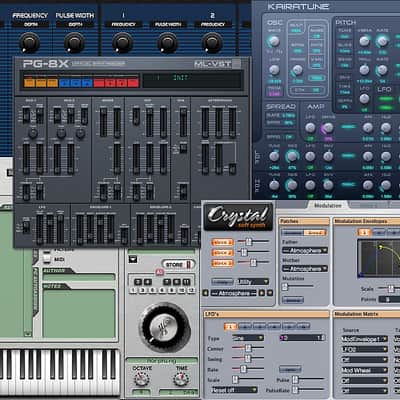Click the OCTAVE knob on green synth

142,379
